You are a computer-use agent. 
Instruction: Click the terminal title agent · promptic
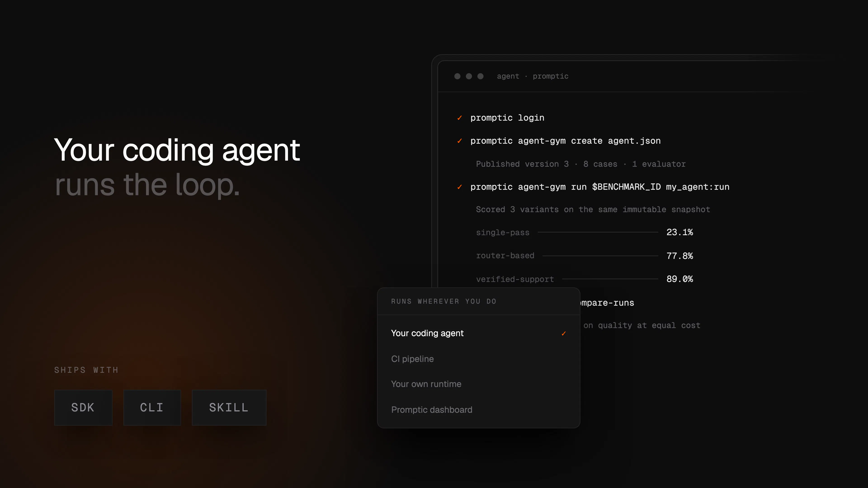533,76
